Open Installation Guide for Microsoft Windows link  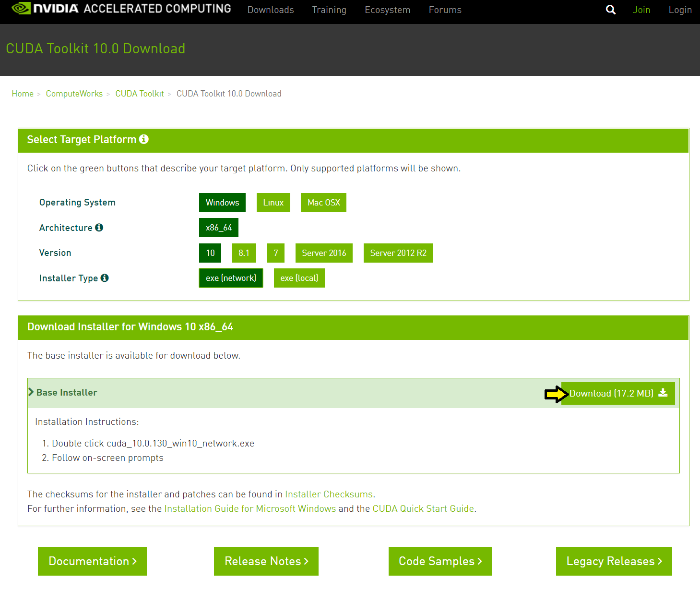(250, 508)
